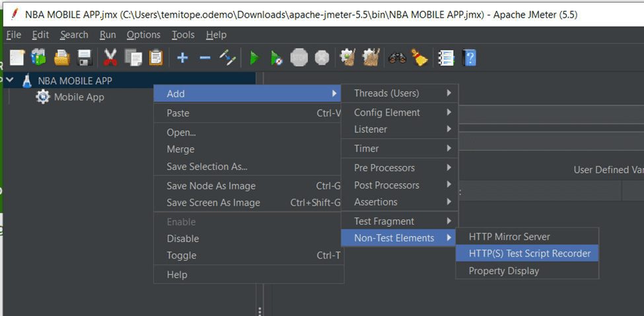This screenshot has width=644, height=316.
Task: Click the Cut scissors icon
Action: [x=110, y=58]
